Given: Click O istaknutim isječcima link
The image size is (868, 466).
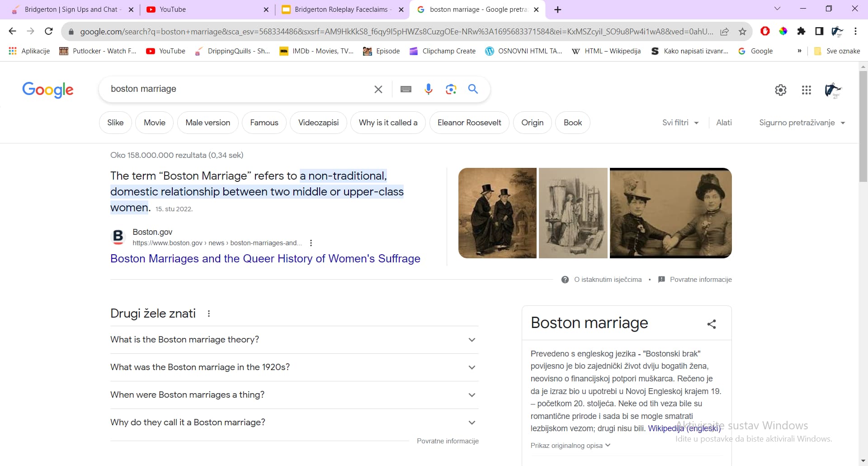Looking at the screenshot, I should (608, 280).
